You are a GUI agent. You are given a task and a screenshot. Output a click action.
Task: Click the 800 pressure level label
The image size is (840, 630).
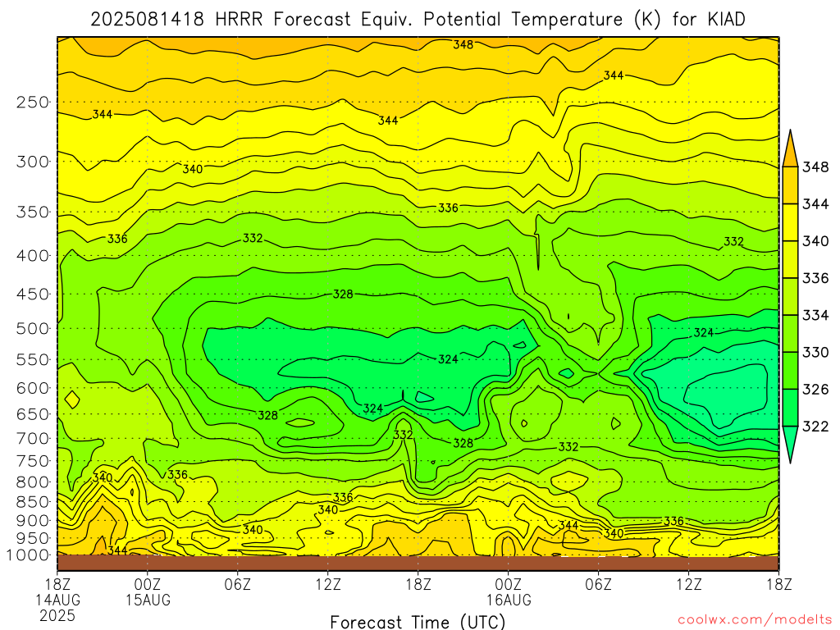[x=32, y=482]
